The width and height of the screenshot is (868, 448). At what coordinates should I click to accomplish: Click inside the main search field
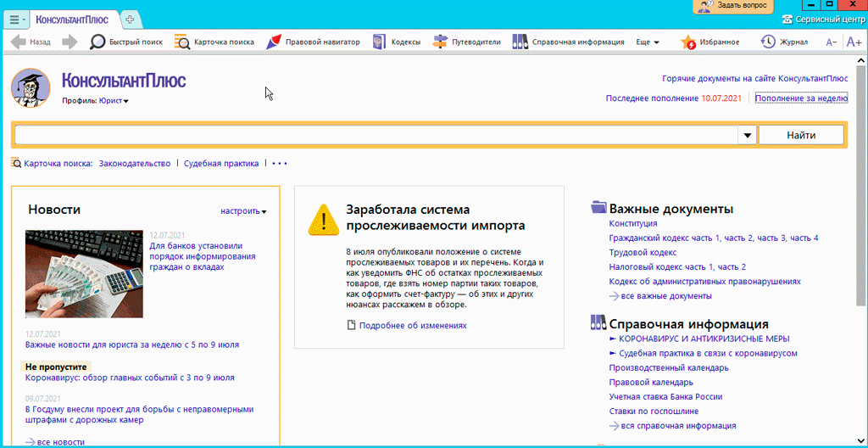(x=376, y=135)
